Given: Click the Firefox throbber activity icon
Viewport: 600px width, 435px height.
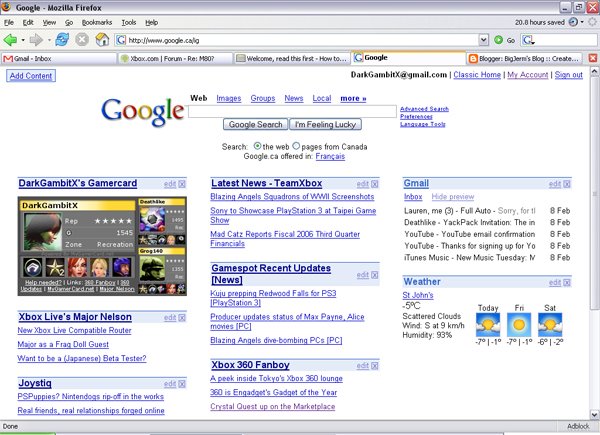Looking at the screenshot, I should pos(592,22).
